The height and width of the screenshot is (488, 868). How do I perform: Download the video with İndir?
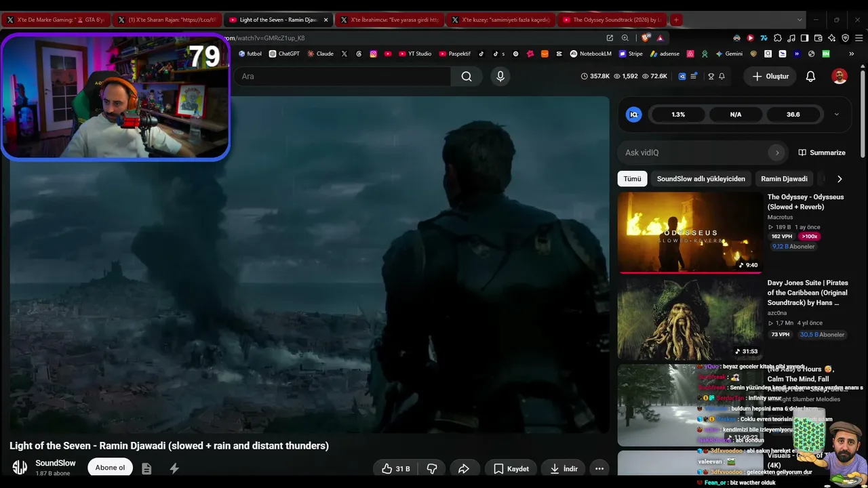pos(564,468)
